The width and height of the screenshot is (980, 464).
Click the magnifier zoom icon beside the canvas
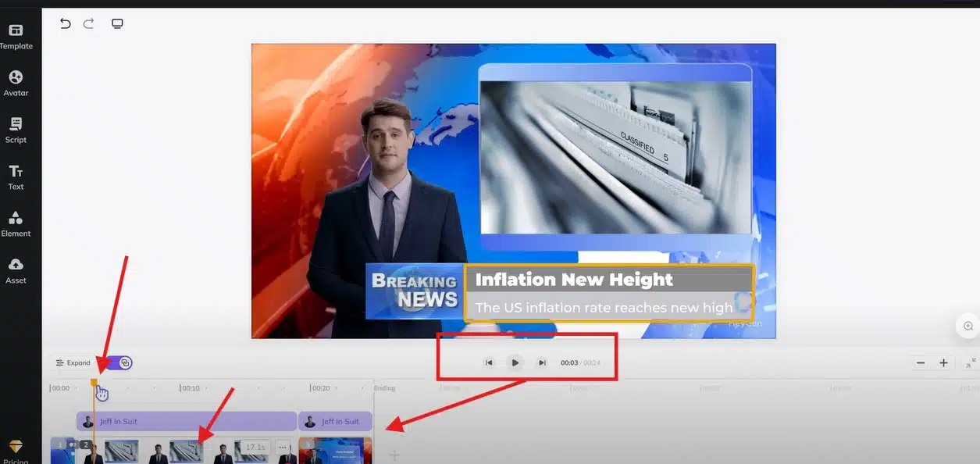pyautogui.click(x=966, y=326)
